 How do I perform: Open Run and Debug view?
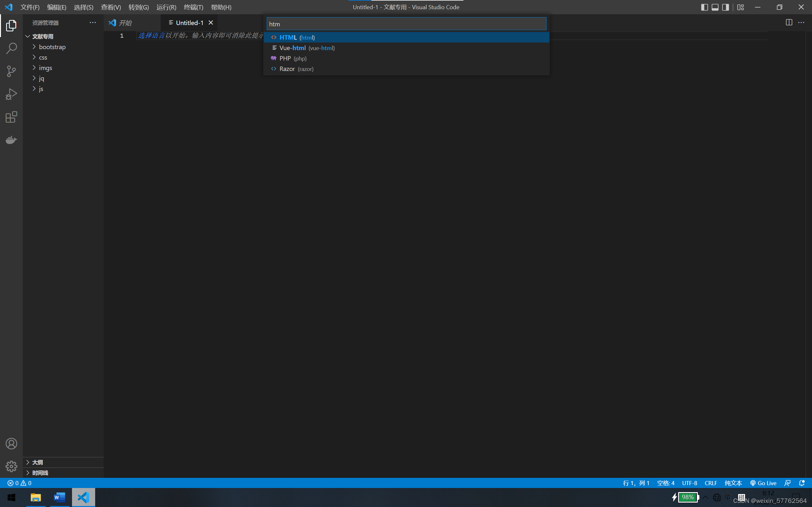[x=11, y=94]
